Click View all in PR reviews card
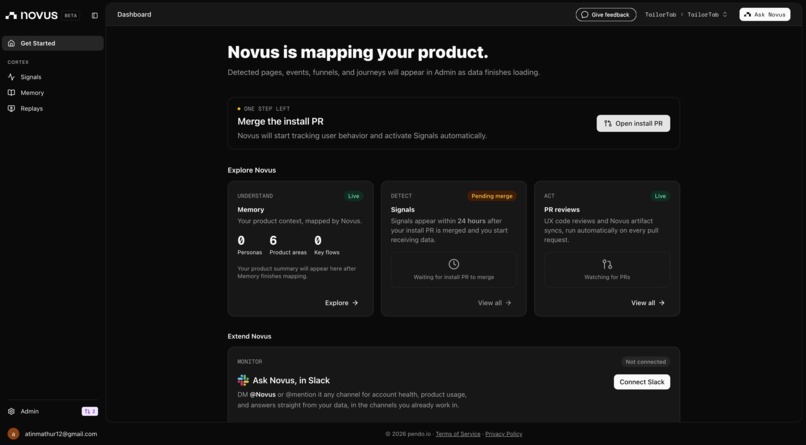Viewport: 806px width, 445px height. click(x=648, y=303)
